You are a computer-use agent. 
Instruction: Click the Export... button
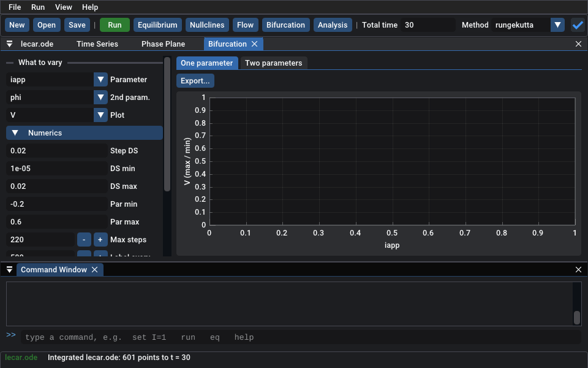tap(195, 81)
